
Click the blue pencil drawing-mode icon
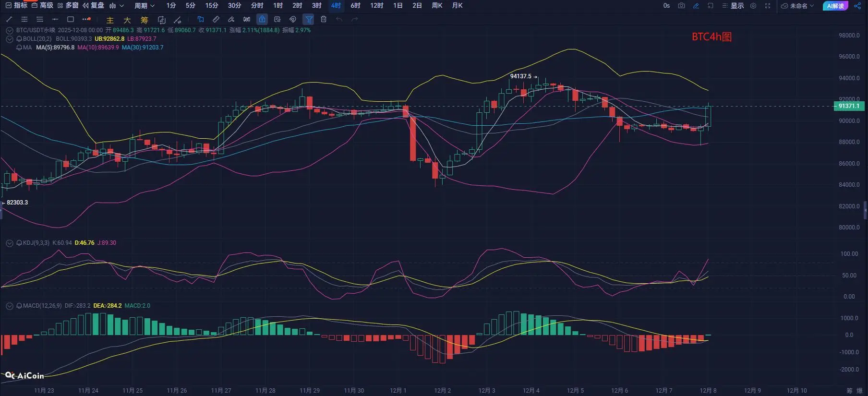[696, 6]
